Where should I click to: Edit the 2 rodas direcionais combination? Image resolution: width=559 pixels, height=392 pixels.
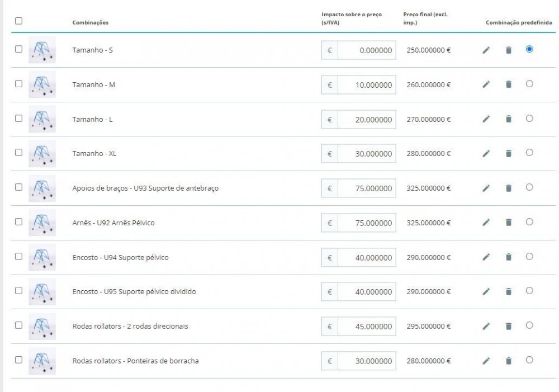pos(486,326)
